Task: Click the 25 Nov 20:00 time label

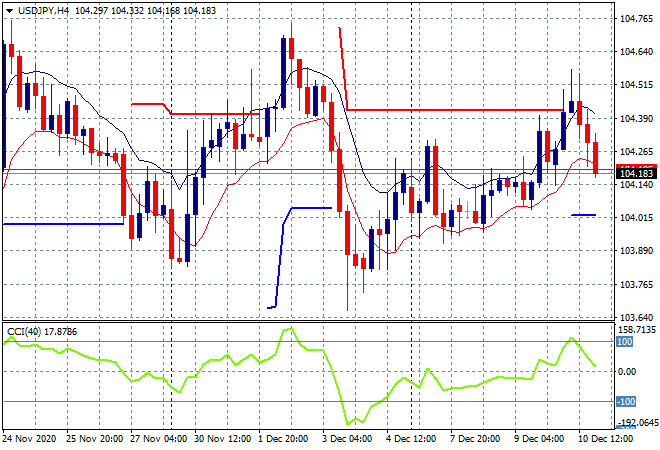Action: (94, 439)
